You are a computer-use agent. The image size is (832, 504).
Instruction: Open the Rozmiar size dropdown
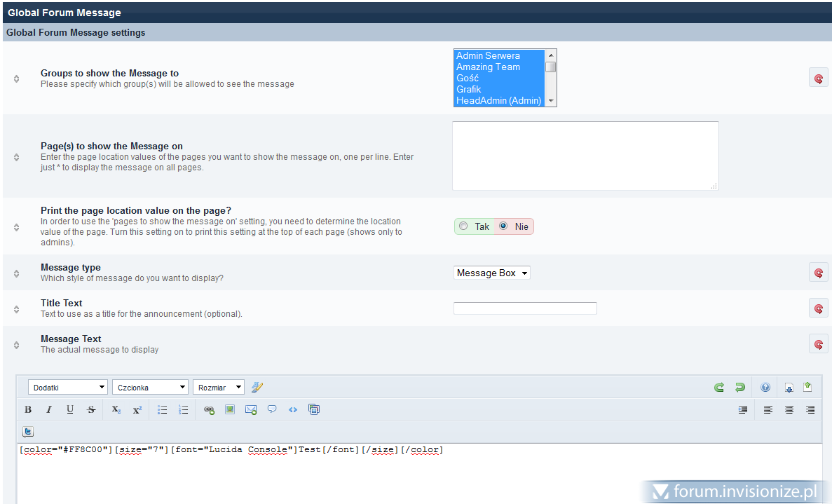218,387
